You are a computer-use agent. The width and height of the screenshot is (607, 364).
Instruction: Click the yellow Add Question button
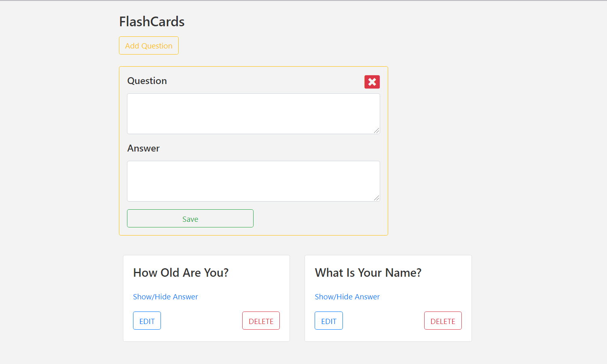(x=148, y=45)
